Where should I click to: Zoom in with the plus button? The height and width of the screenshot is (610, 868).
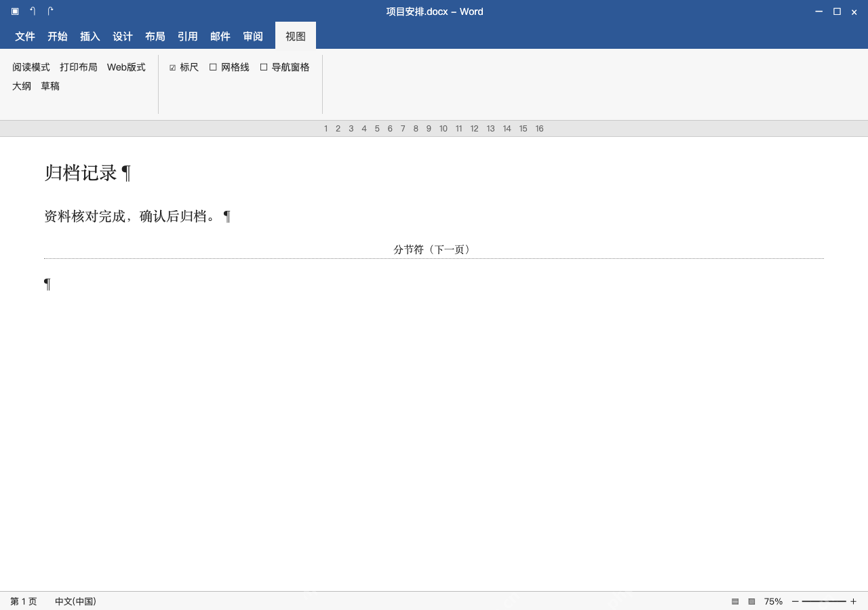853,601
